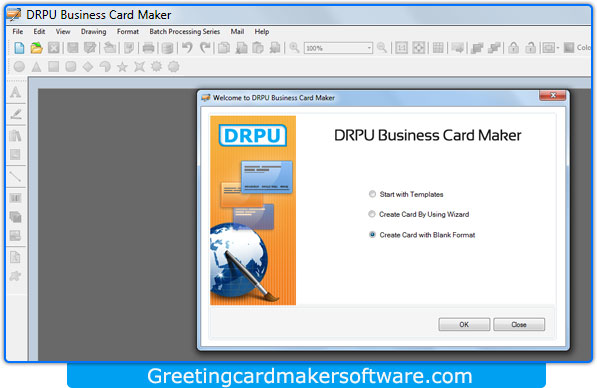
Task: Expand the 100% zoom dropdown
Action: coord(369,48)
